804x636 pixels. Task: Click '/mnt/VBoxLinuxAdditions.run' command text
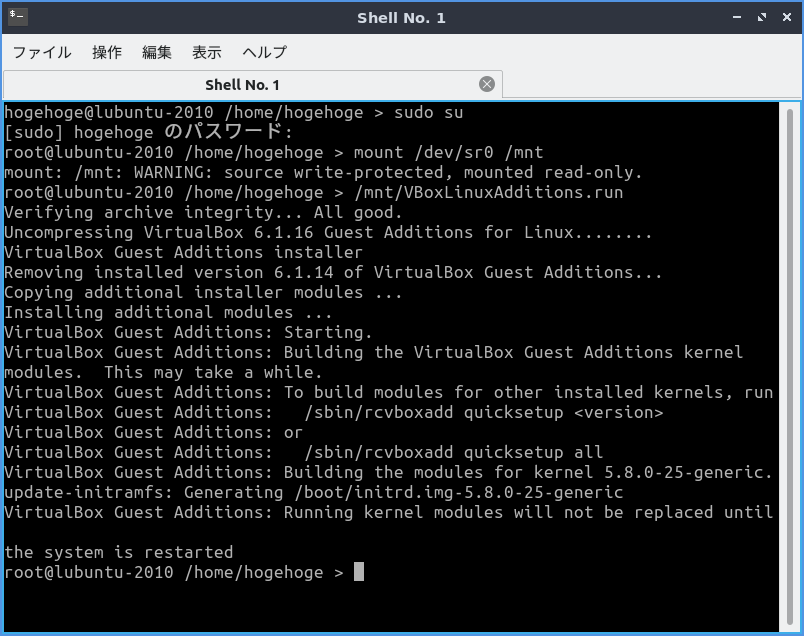click(488, 192)
